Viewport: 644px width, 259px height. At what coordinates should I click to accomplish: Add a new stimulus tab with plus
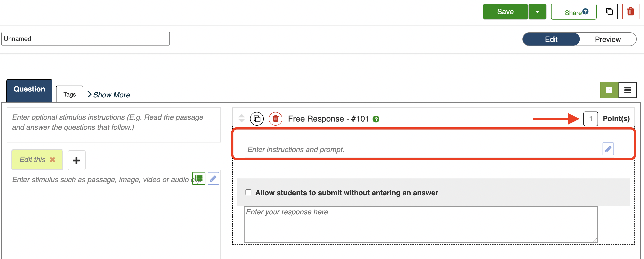[77, 160]
